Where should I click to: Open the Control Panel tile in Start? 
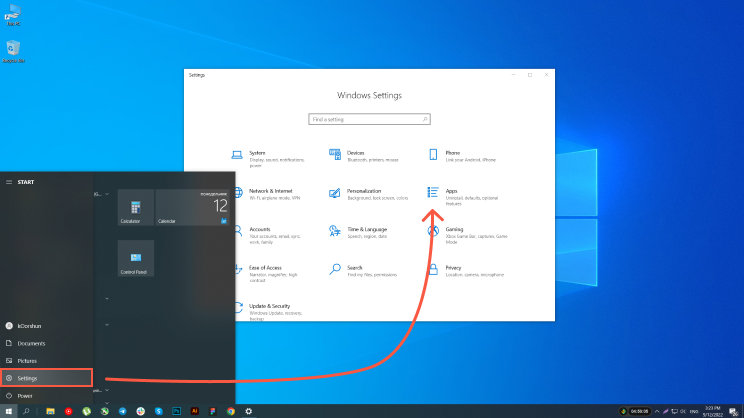point(136,258)
